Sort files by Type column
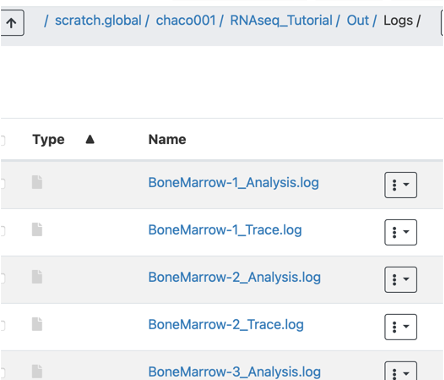 coord(48,139)
